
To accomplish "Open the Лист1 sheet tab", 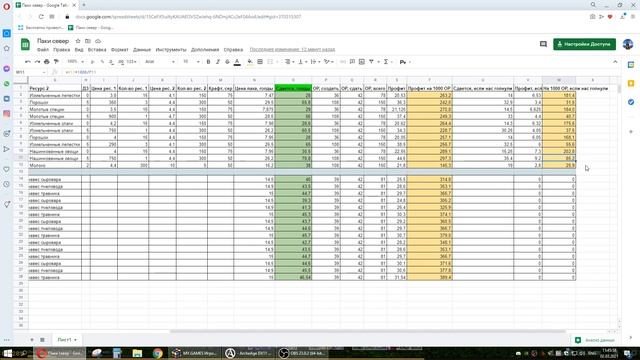I will (67, 340).
